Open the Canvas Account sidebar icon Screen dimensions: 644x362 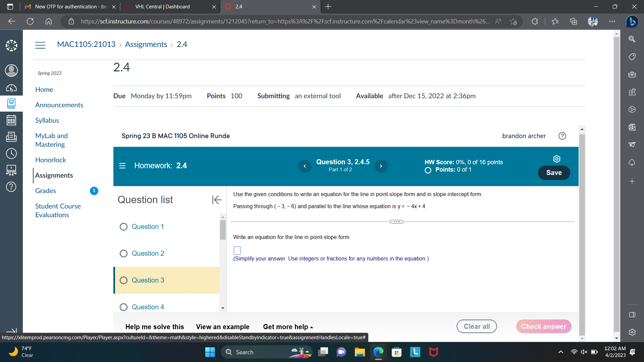(11, 70)
